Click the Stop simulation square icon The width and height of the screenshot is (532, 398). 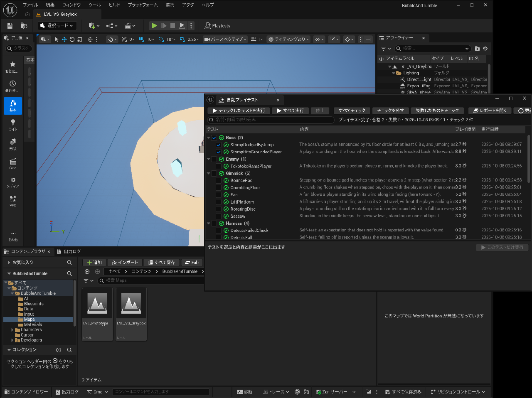[172, 26]
